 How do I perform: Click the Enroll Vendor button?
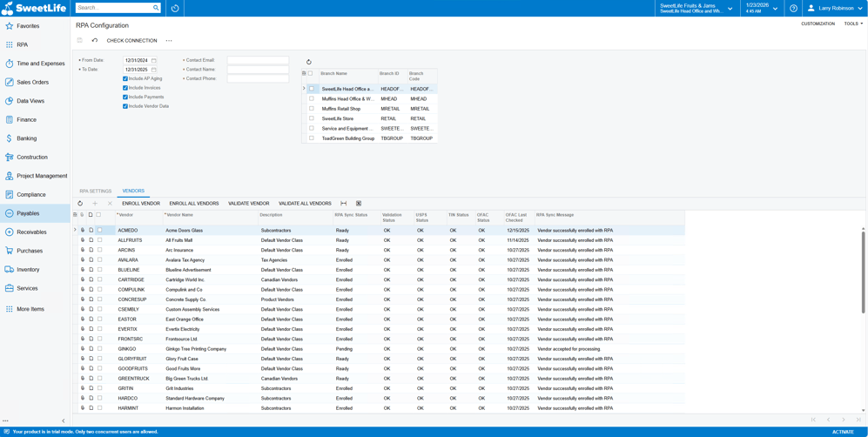pyautogui.click(x=141, y=204)
